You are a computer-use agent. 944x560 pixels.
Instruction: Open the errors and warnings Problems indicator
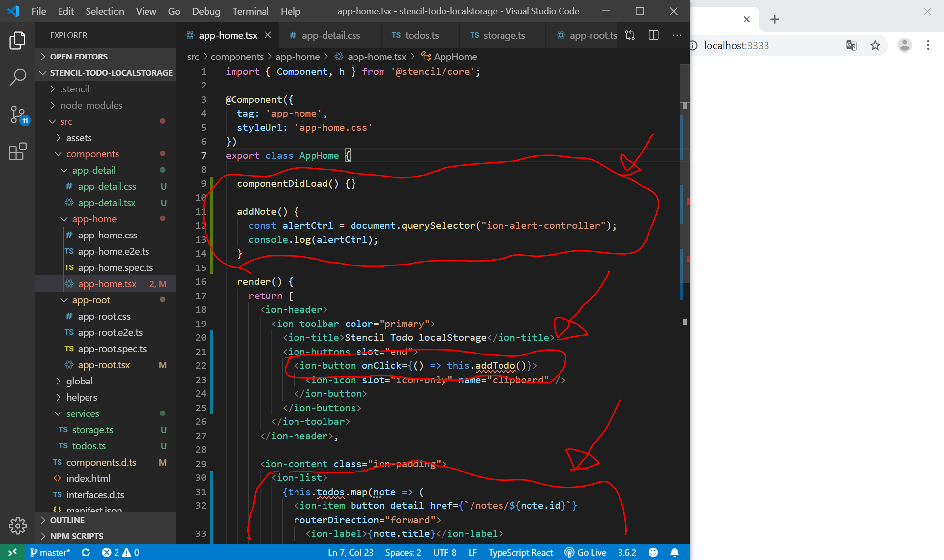pos(120,552)
